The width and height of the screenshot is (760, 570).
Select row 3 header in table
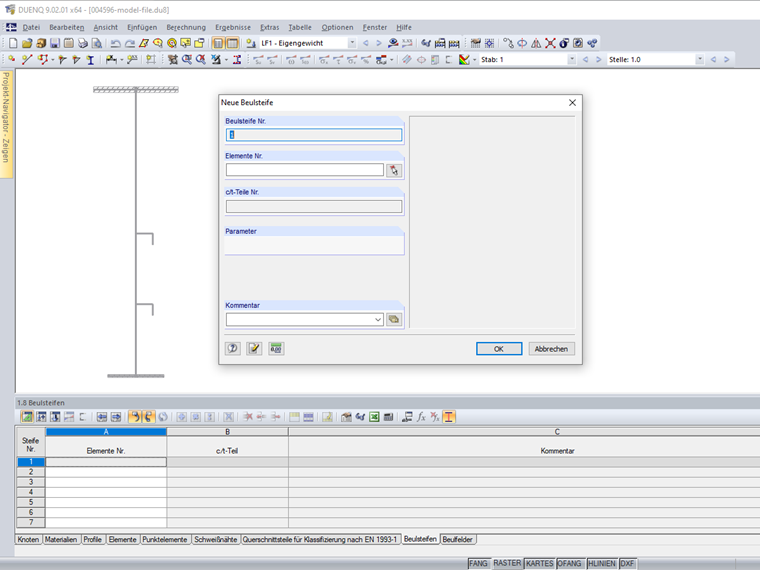tap(31, 482)
